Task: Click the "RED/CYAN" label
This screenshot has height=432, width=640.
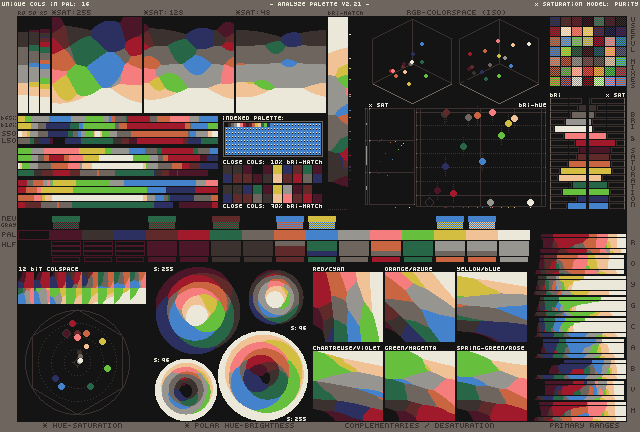Action: coord(329,269)
